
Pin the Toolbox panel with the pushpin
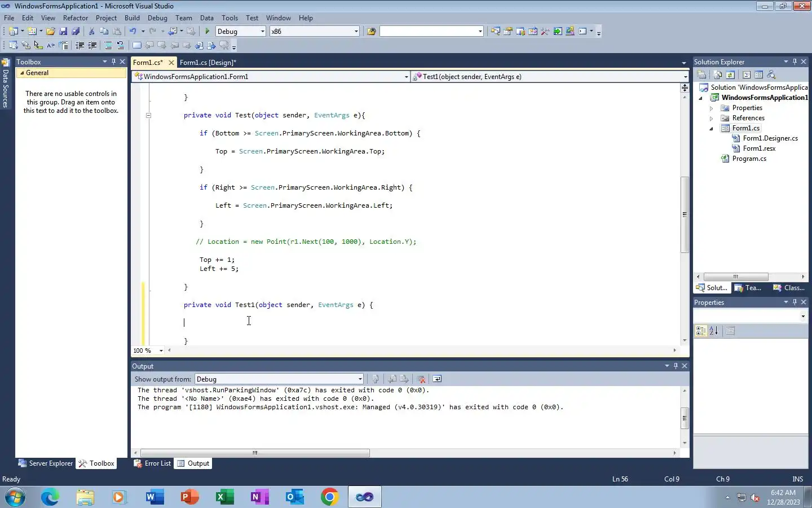tap(113, 62)
